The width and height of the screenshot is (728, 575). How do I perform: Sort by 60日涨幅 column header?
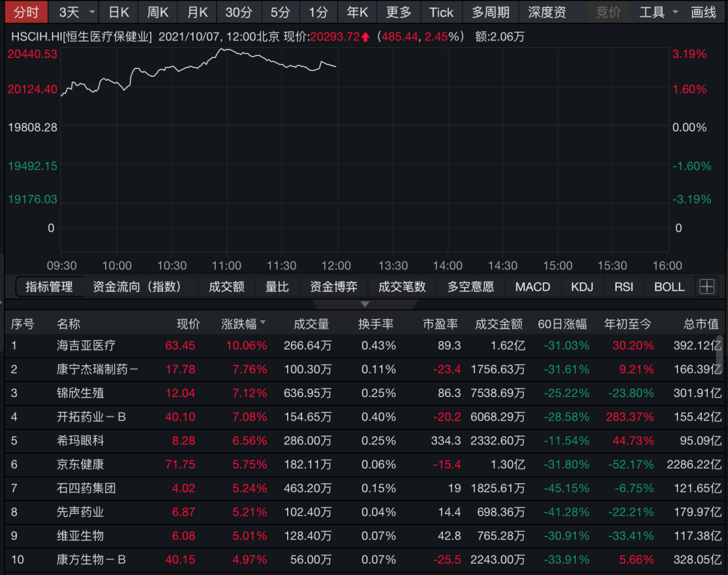coord(562,324)
